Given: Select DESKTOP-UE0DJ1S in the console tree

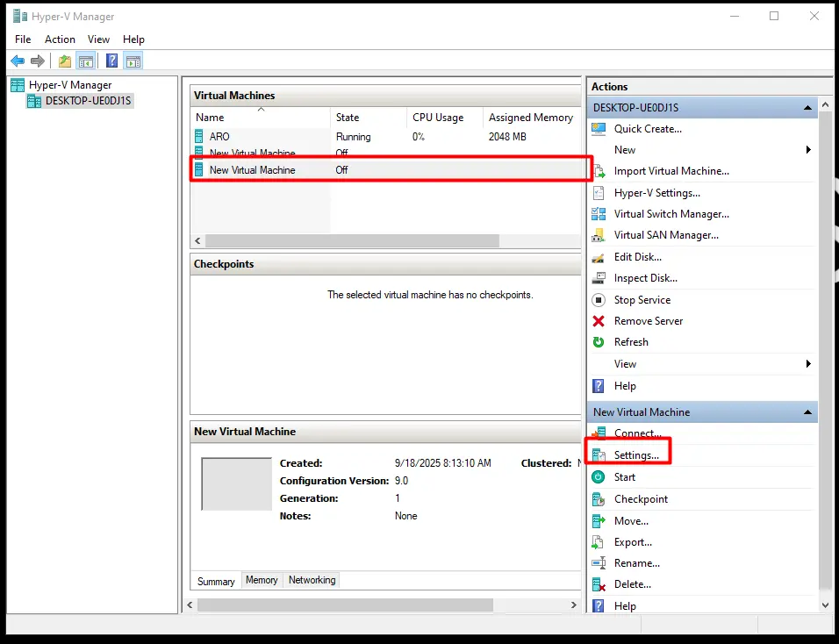Looking at the screenshot, I should (88, 101).
